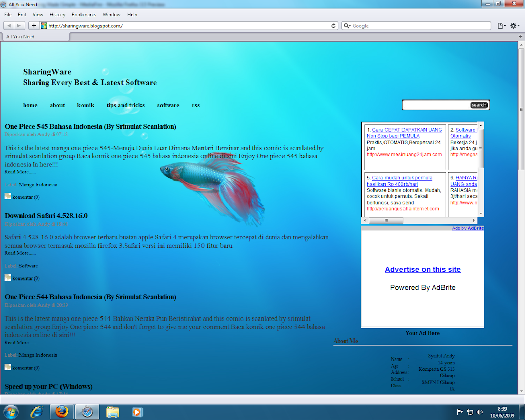Open the komik navigation link
Image resolution: width=525 pixels, height=420 pixels.
click(86, 105)
